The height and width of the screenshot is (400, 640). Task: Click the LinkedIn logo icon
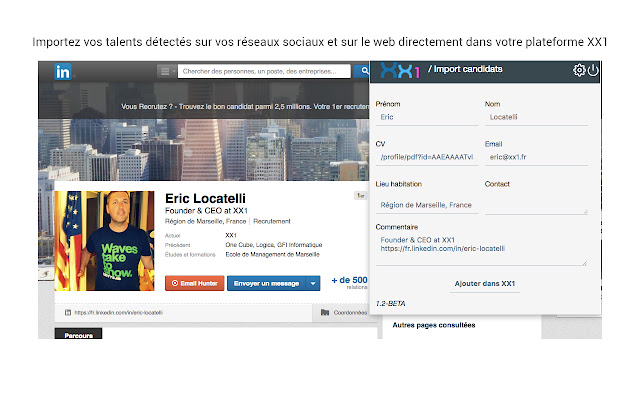point(63,72)
